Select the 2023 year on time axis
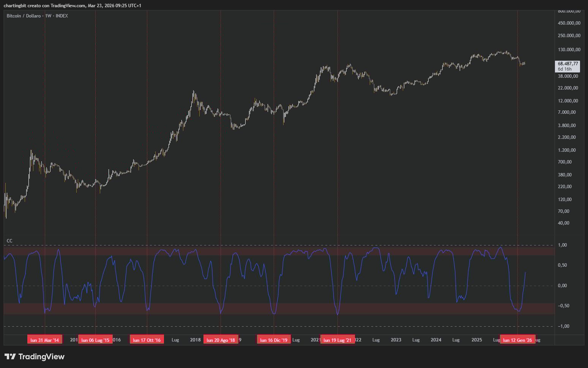This screenshot has width=588, height=368. [x=396, y=340]
